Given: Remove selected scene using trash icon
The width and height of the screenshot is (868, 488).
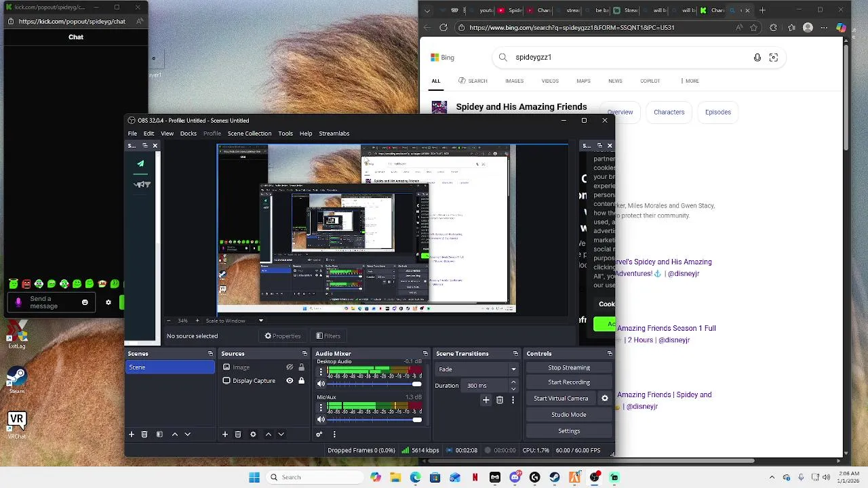Looking at the screenshot, I should [x=144, y=434].
